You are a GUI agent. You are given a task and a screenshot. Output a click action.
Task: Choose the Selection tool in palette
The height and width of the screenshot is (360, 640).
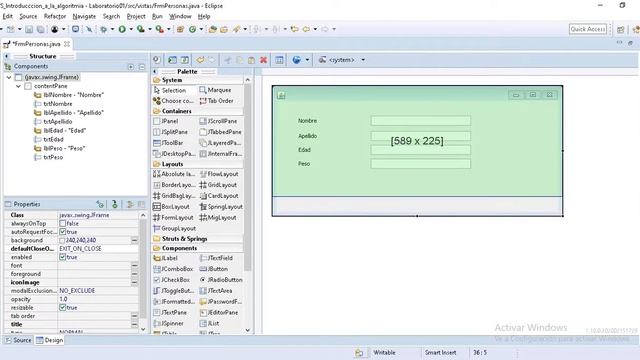(170, 90)
